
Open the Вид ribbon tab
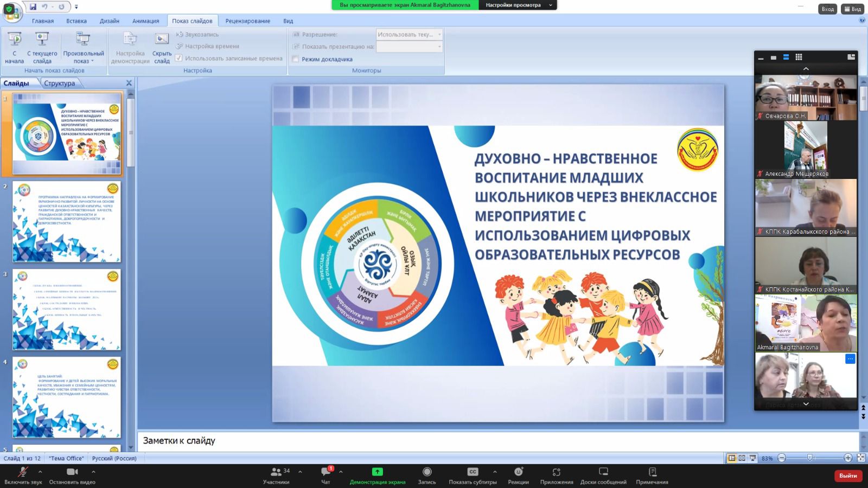click(288, 21)
